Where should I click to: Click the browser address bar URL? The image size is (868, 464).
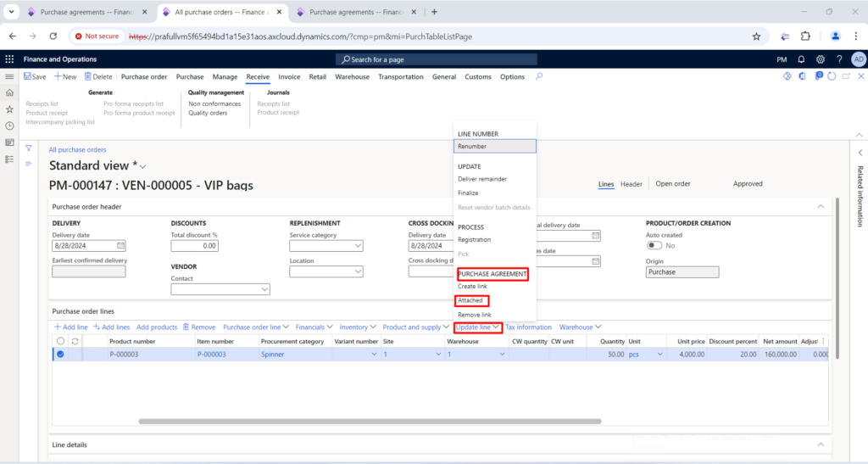click(x=301, y=36)
